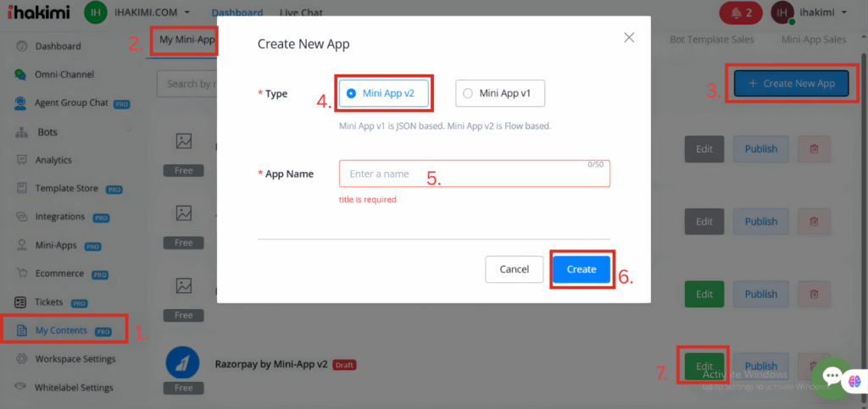Go to Ecommerce in the sidebar
Image resolution: width=868 pixels, height=409 pixels.
(59, 274)
